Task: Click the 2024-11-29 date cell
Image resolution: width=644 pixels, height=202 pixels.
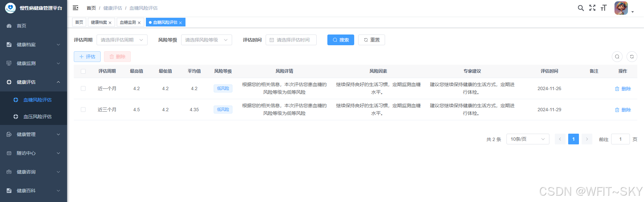Action: tap(549, 110)
